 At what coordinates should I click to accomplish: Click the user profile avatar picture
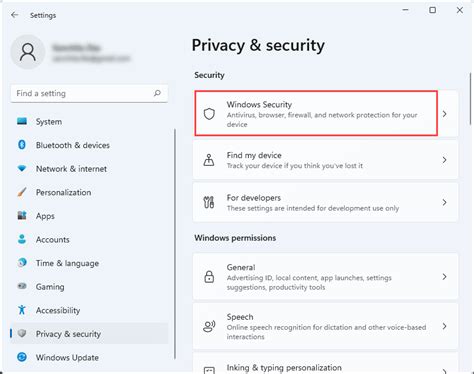pyautogui.click(x=28, y=52)
